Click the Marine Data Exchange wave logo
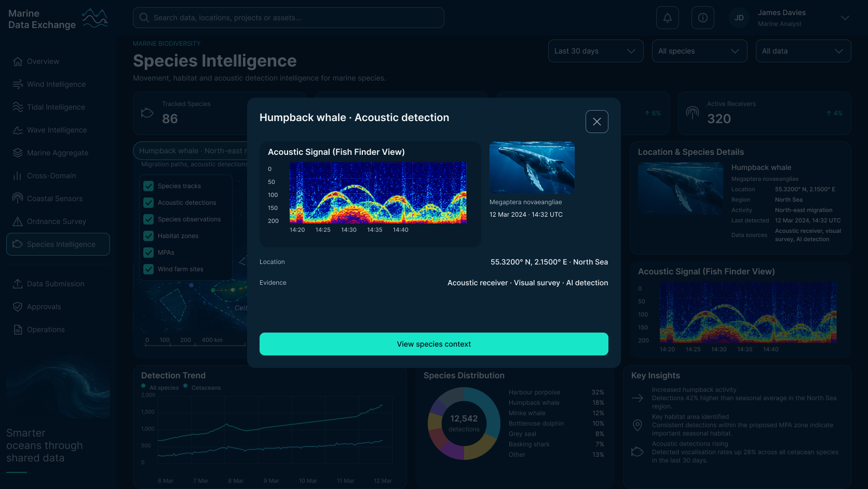The height and width of the screenshot is (489, 868). click(x=95, y=18)
